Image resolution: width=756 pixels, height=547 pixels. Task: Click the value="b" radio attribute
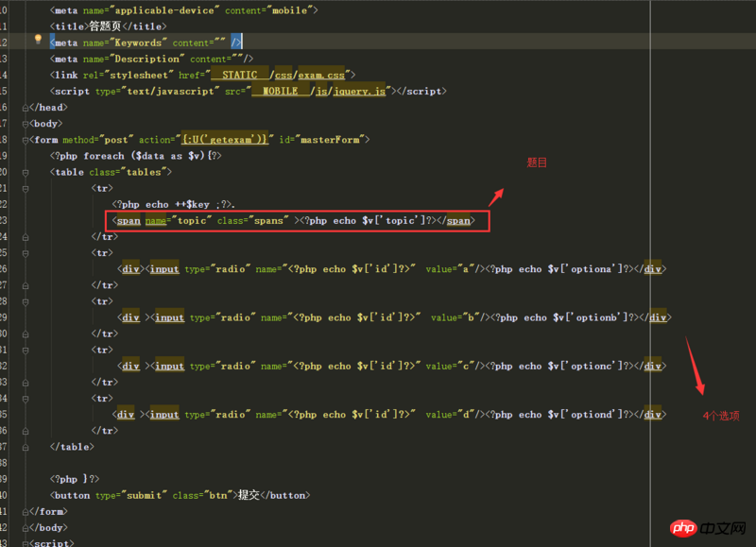pyautogui.click(x=455, y=317)
